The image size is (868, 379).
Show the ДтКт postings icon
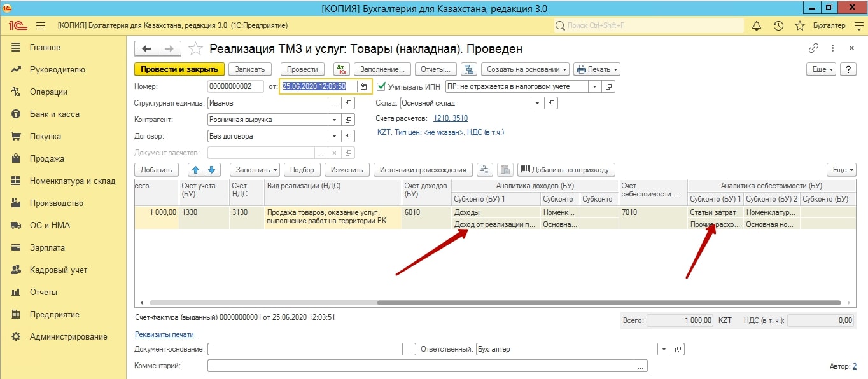[341, 69]
